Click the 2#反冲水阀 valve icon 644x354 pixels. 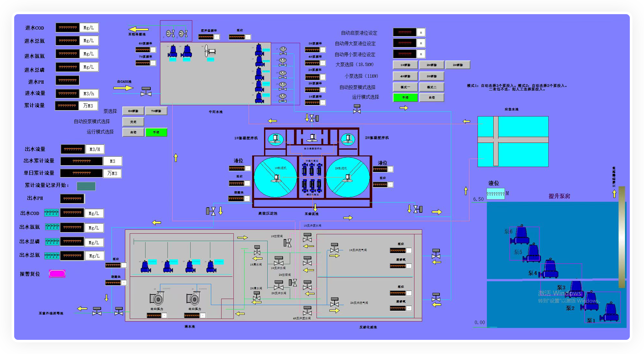pos(279,285)
